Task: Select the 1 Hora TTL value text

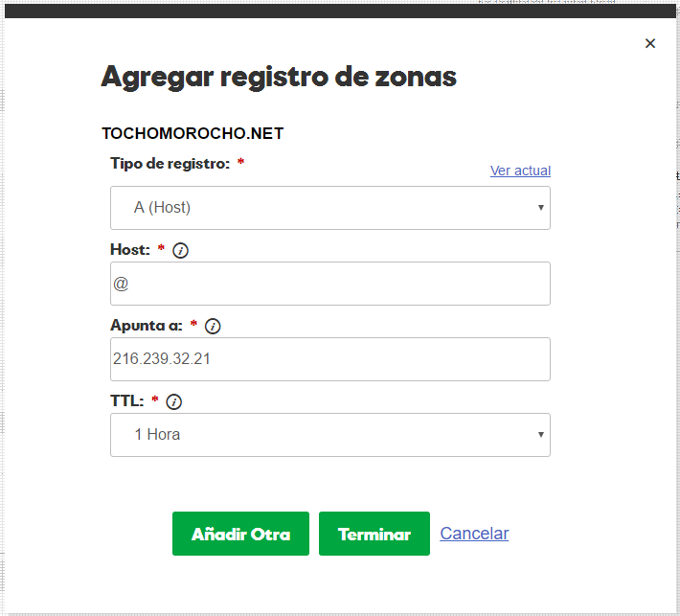Action: point(157,434)
